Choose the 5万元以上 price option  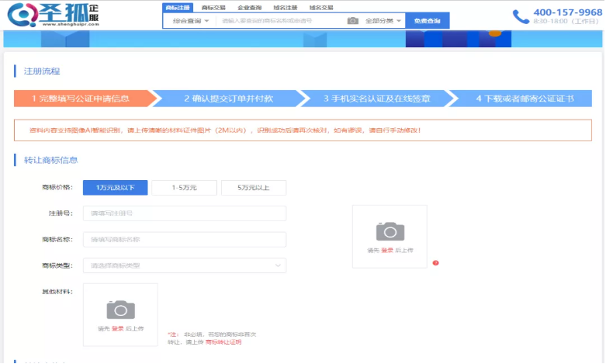click(x=254, y=188)
